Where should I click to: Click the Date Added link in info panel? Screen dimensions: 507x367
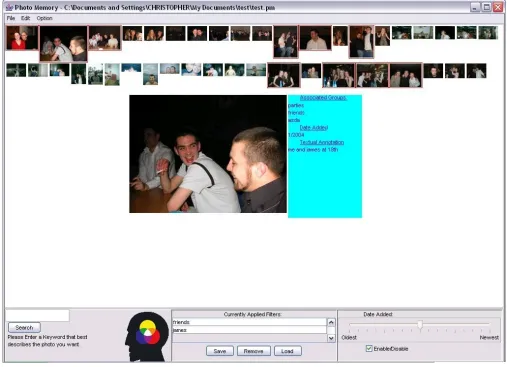[314, 128]
